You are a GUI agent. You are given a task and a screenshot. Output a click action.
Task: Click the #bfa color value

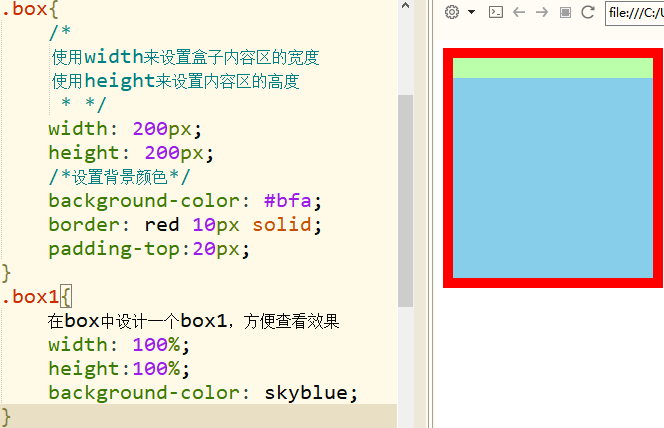coord(288,201)
